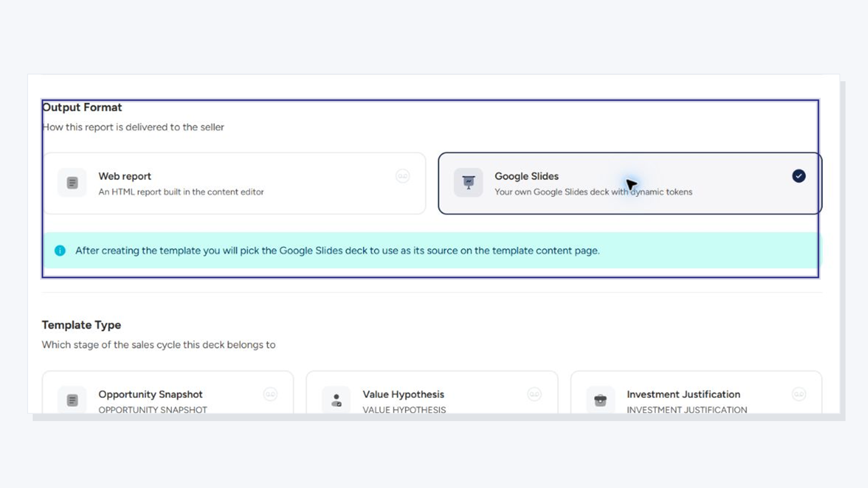This screenshot has width=868, height=488.
Task: Toggle the Google Slides selected checkmark
Action: click(799, 176)
